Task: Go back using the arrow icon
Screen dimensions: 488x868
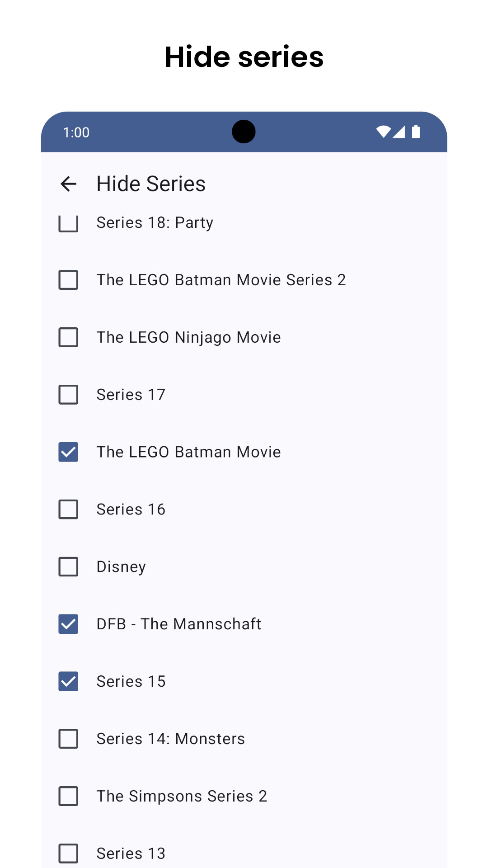Action: [69, 184]
